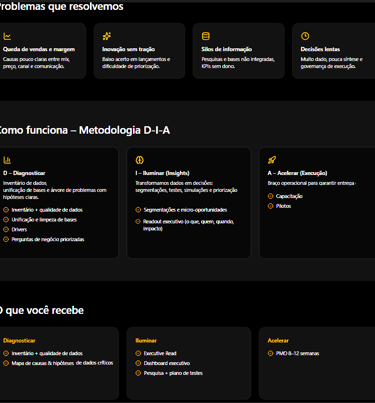Screen dimensions: 375x403
Task: Click bullet icon beside Readout executivo
Action: 138,221
